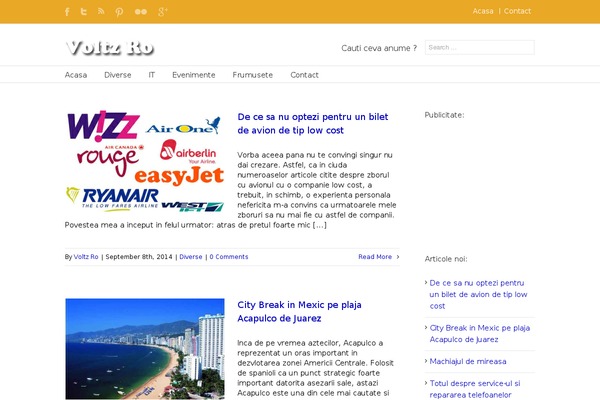Open the Google Plus icon

[163, 12]
